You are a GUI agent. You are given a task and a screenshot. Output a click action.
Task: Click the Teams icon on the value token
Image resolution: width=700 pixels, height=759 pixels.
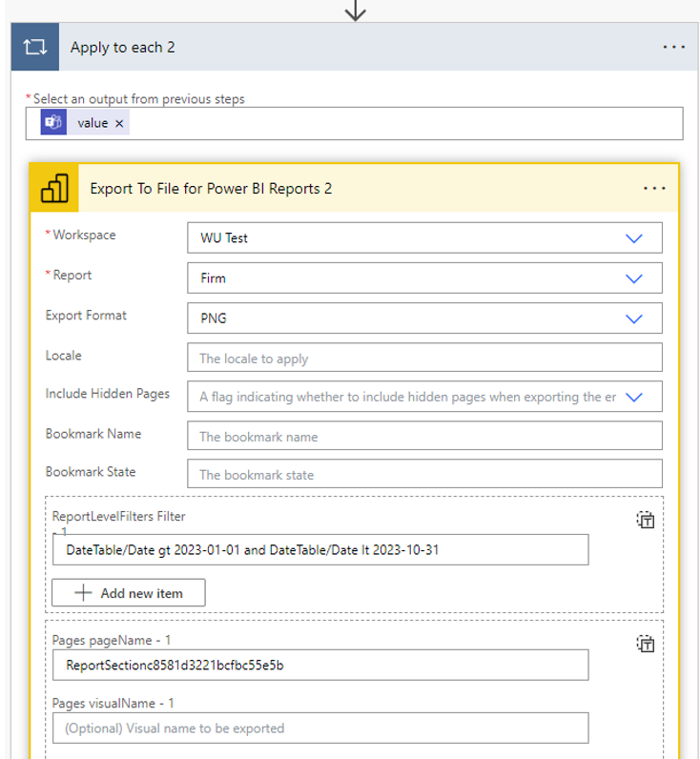coord(53,123)
